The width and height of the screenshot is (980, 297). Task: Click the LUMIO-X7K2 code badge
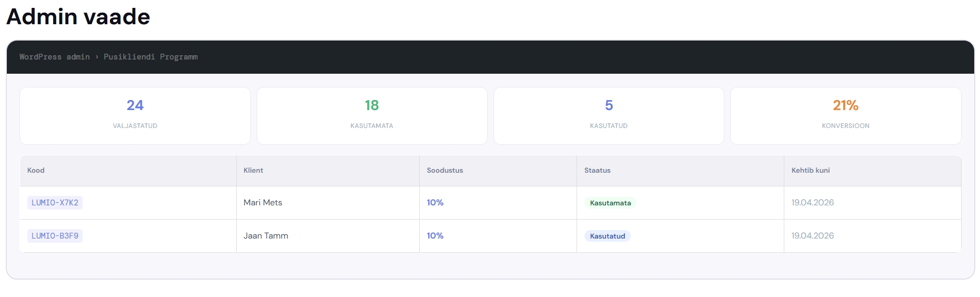[x=55, y=203]
